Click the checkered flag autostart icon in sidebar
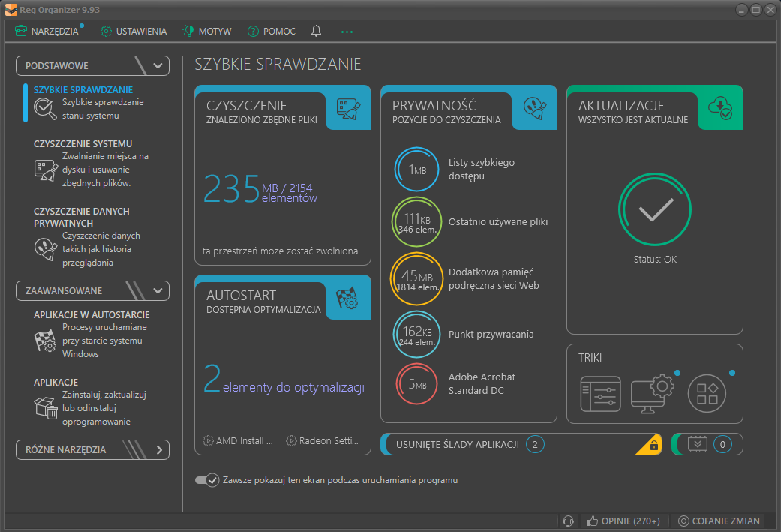The height and width of the screenshot is (532, 781). tap(45, 341)
